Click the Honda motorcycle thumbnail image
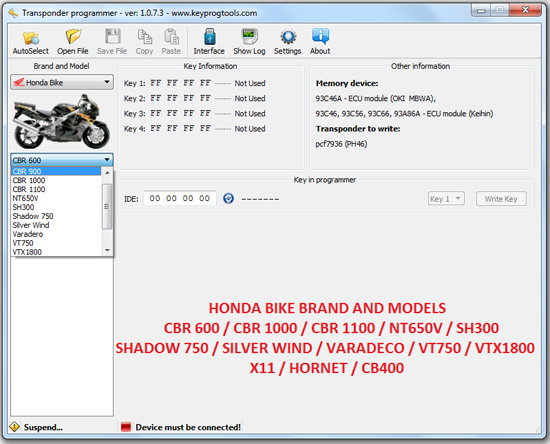 pos(62,121)
